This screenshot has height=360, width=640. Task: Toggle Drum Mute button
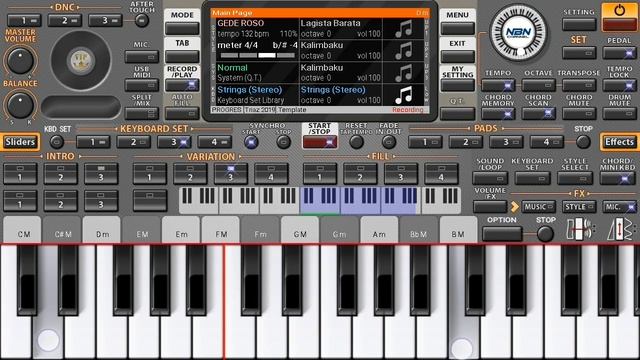pyautogui.click(x=619, y=113)
